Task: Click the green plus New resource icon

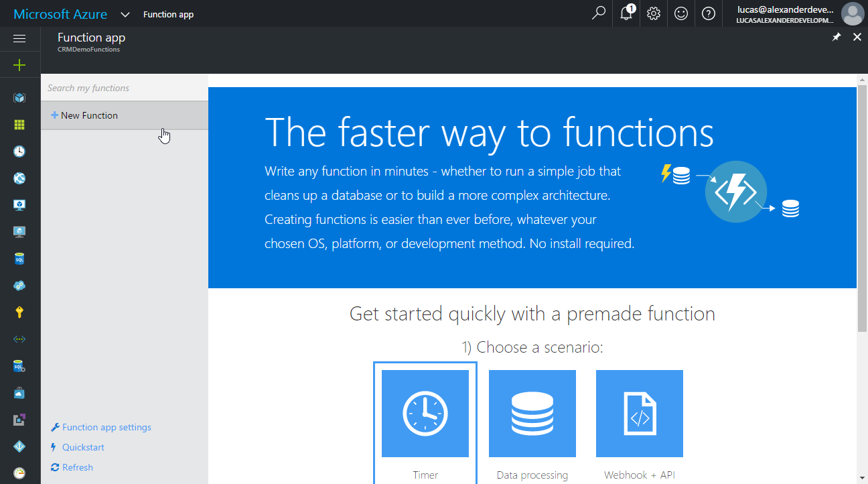Action: coord(19,65)
